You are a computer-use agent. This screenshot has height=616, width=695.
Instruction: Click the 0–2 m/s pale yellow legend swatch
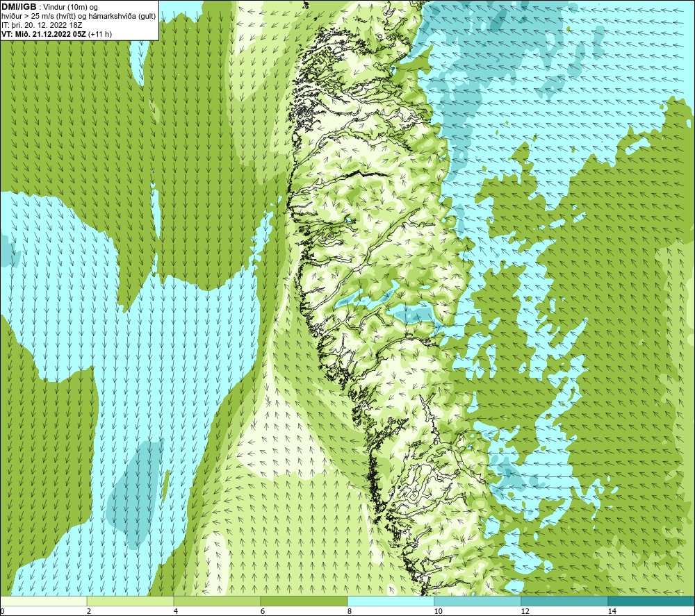[x=43, y=601]
